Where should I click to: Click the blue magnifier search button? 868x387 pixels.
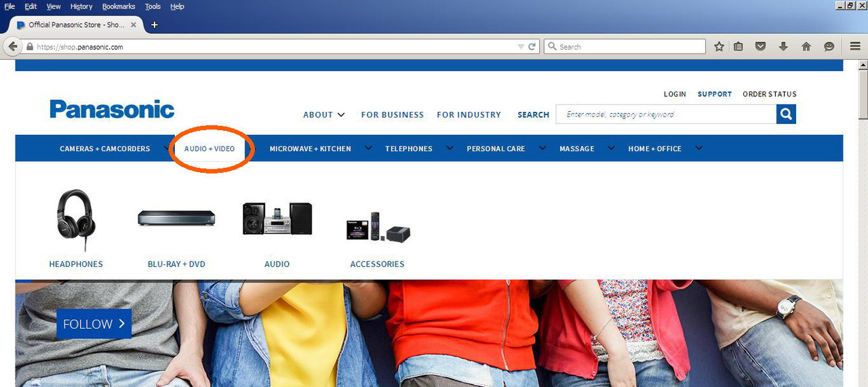coord(786,115)
